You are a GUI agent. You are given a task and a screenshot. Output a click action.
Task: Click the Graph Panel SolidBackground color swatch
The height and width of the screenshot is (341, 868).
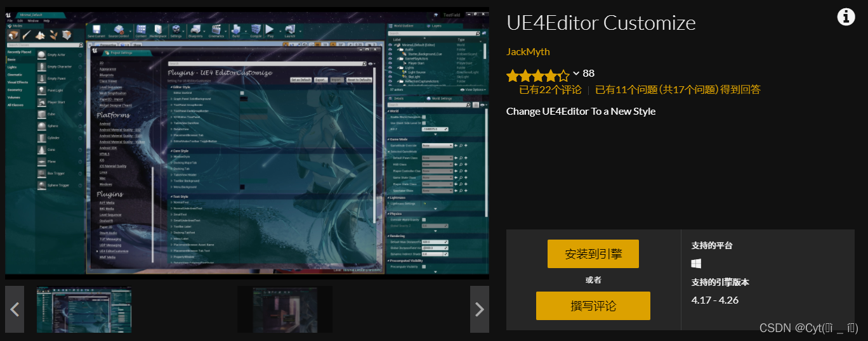pyautogui.click(x=244, y=99)
